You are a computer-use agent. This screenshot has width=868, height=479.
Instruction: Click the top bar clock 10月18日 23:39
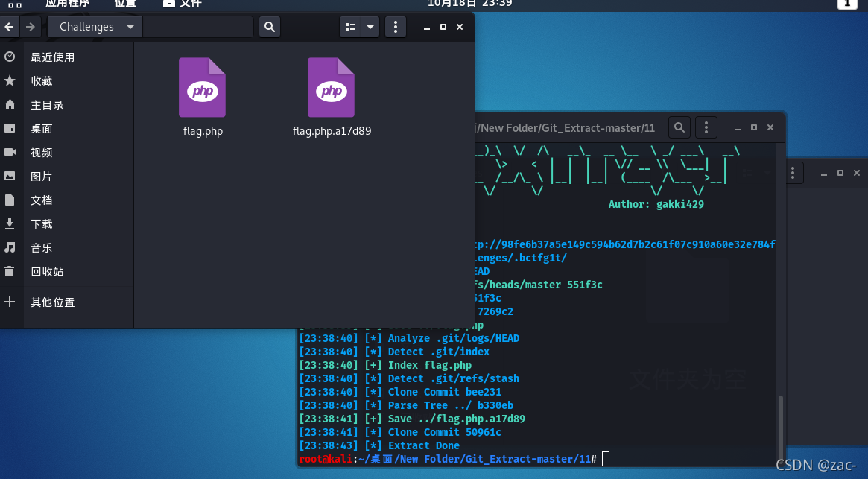coord(470,3)
